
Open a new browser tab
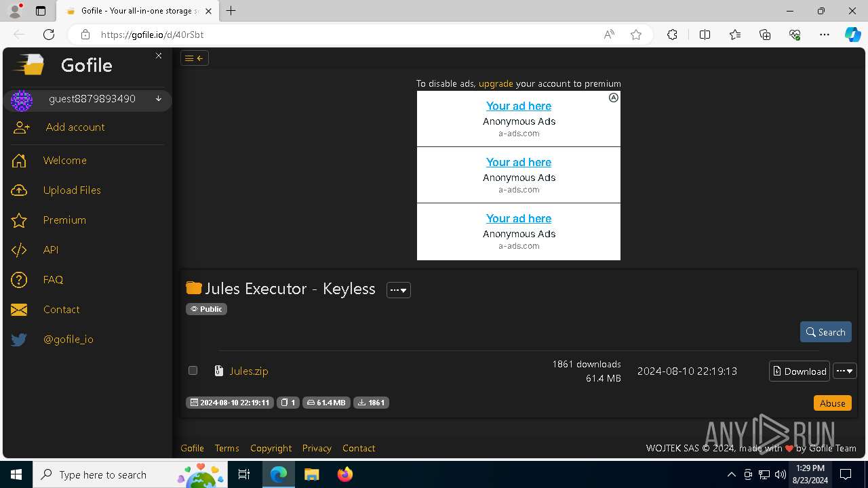tap(231, 11)
